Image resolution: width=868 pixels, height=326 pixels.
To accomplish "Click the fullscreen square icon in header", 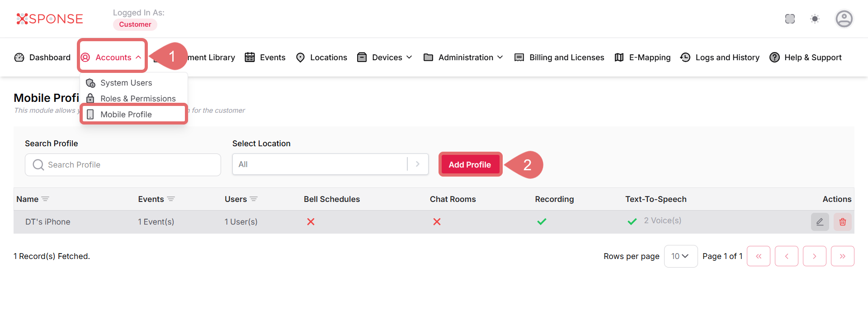I will point(790,19).
